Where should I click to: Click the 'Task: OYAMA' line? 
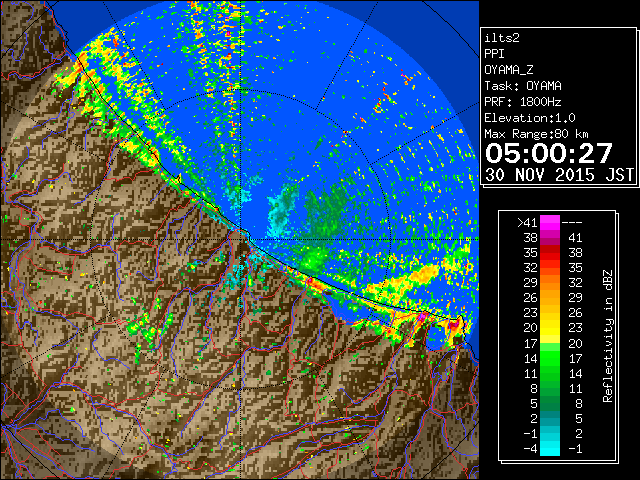pos(523,86)
